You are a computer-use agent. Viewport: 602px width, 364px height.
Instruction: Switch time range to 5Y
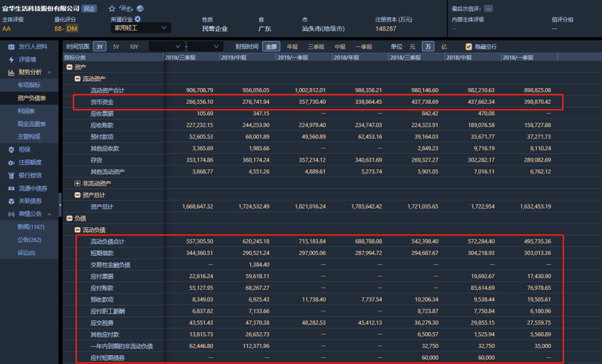pyautogui.click(x=116, y=47)
